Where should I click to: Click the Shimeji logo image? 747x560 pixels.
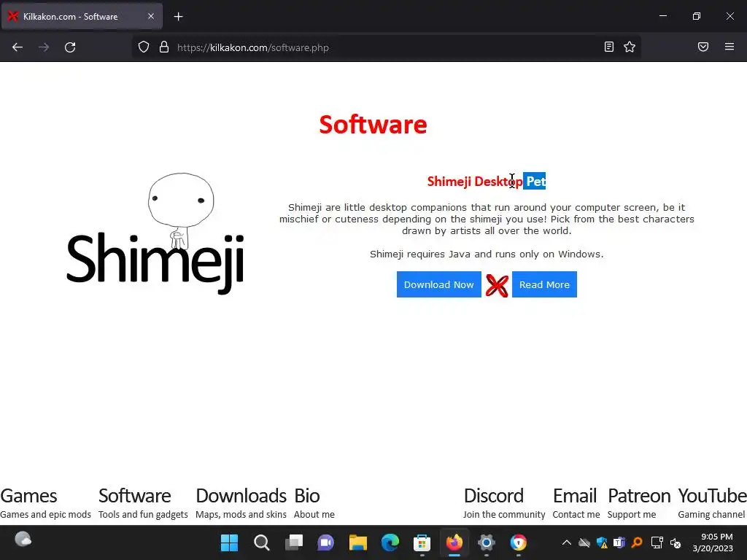(155, 233)
